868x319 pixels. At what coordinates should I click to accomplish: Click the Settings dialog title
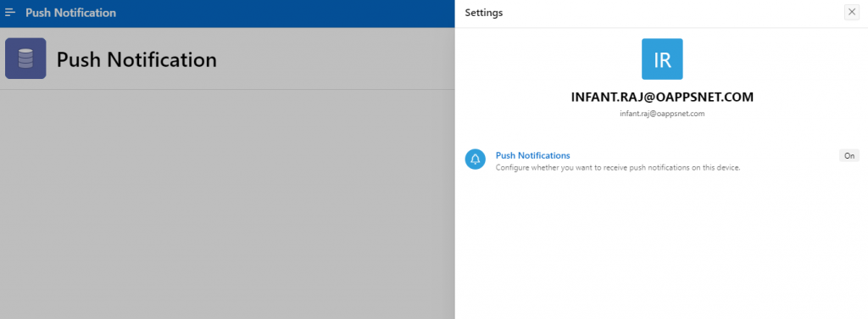(x=484, y=12)
